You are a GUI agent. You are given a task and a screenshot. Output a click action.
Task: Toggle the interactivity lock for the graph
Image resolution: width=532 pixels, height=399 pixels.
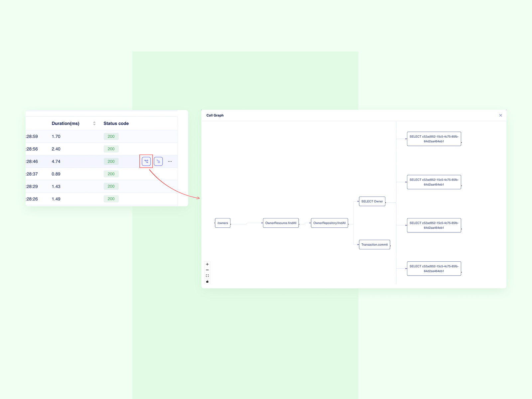pyautogui.click(x=207, y=281)
